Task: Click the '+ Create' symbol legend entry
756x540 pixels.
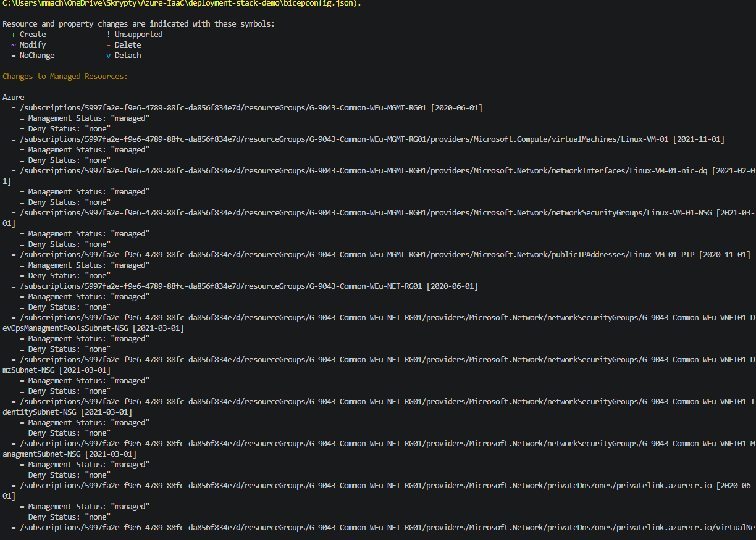Action: coord(28,35)
